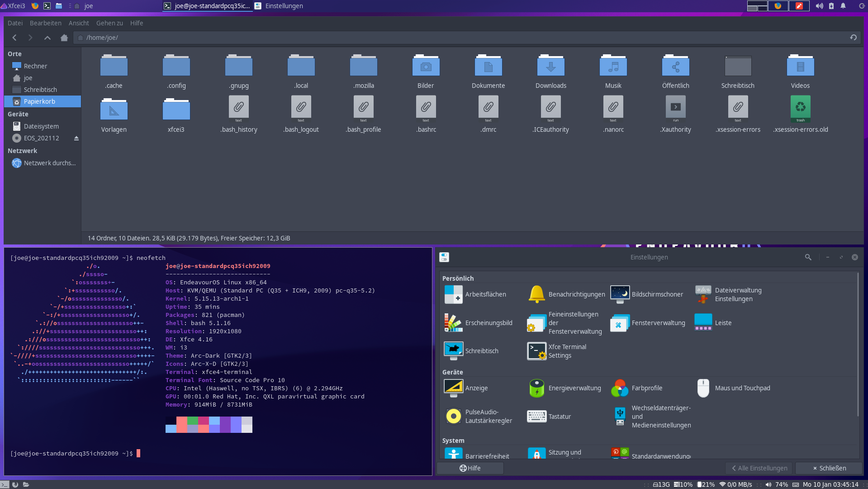Open Bildschirmschoner settings
The width and height of the screenshot is (868, 489).
647,294
